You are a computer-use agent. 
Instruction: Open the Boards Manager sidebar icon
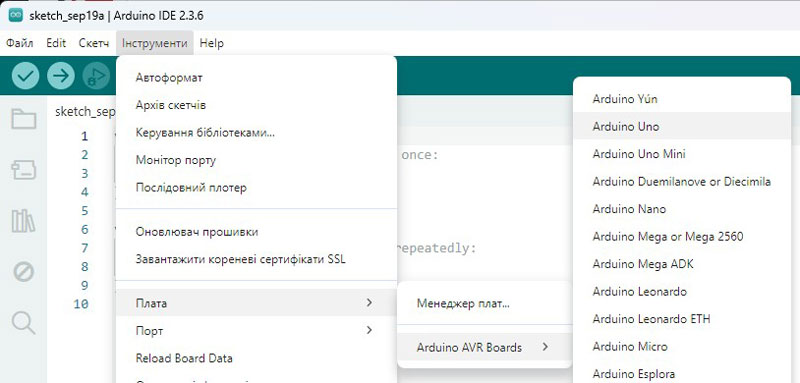tap(23, 170)
